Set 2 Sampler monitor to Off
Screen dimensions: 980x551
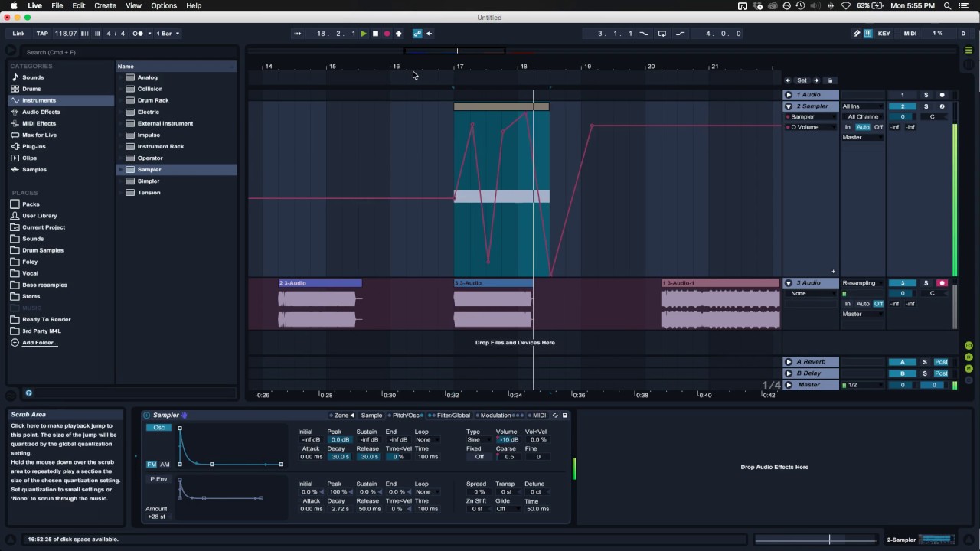[878, 127]
